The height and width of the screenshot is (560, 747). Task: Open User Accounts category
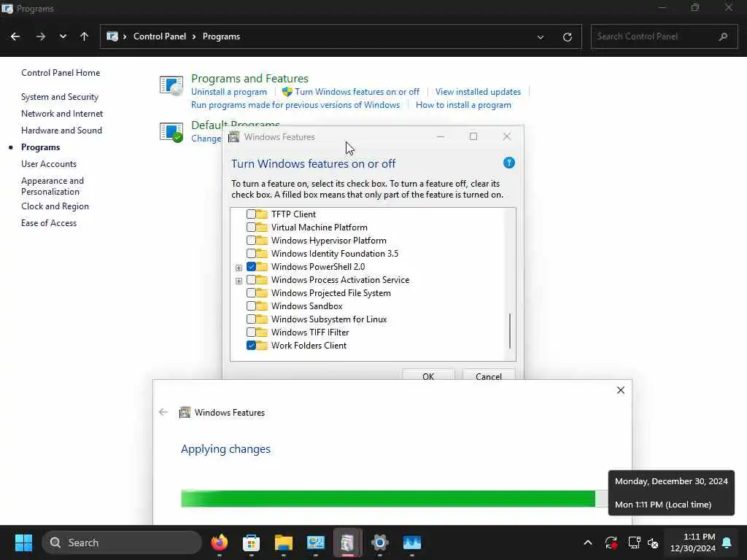49,164
